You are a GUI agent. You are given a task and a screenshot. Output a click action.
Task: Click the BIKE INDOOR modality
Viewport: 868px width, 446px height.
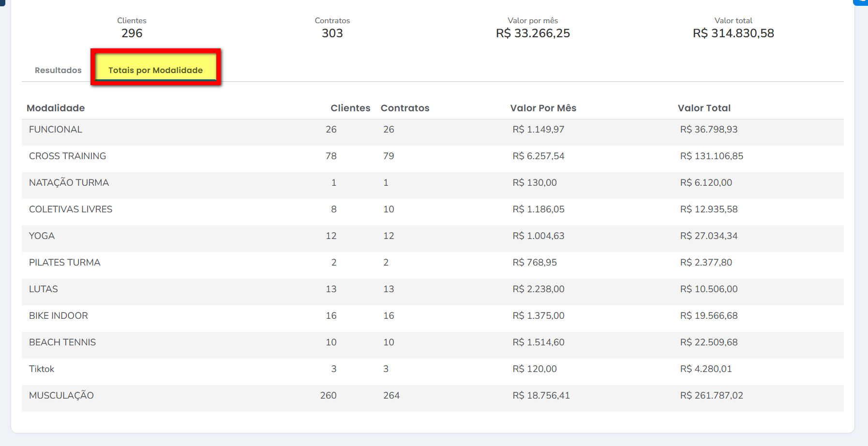(x=59, y=316)
